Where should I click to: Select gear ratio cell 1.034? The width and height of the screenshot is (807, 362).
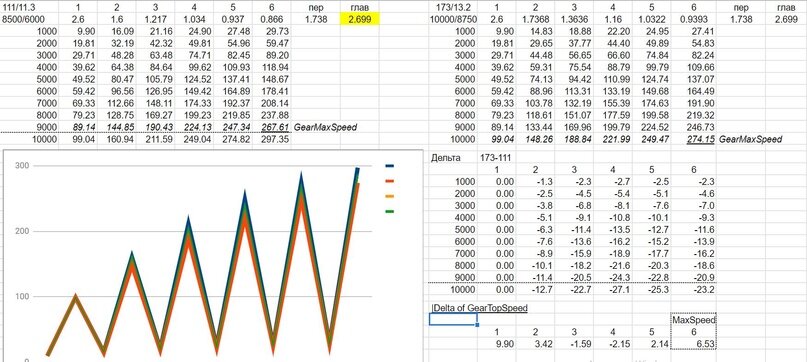pyautogui.click(x=194, y=20)
